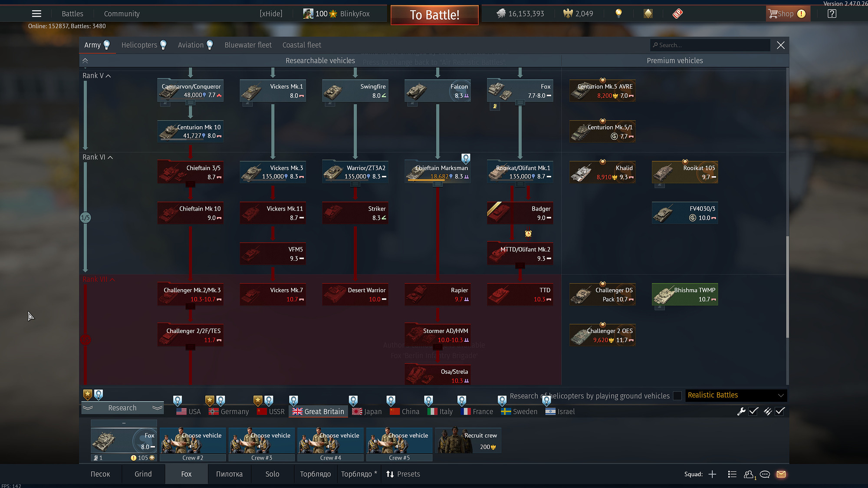The width and height of the screenshot is (868, 488).
Task: Select the Germany nation tab
Action: click(229, 411)
